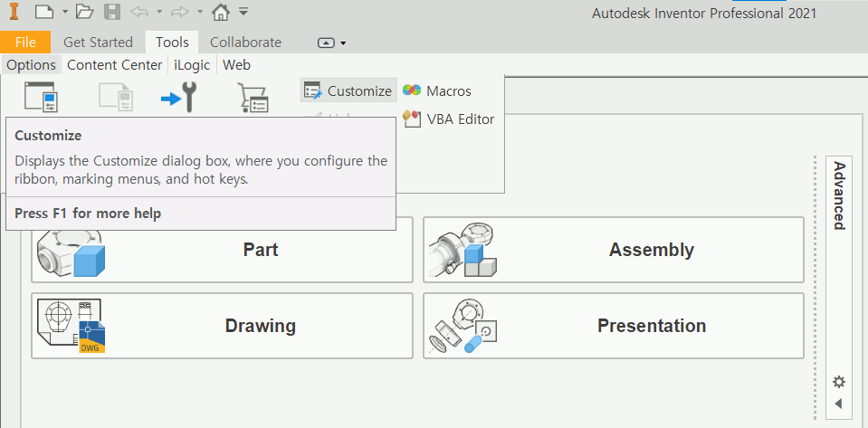The image size is (868, 428).
Task: Open the Quick Access Toolbar customize dropdown
Action: click(x=243, y=13)
